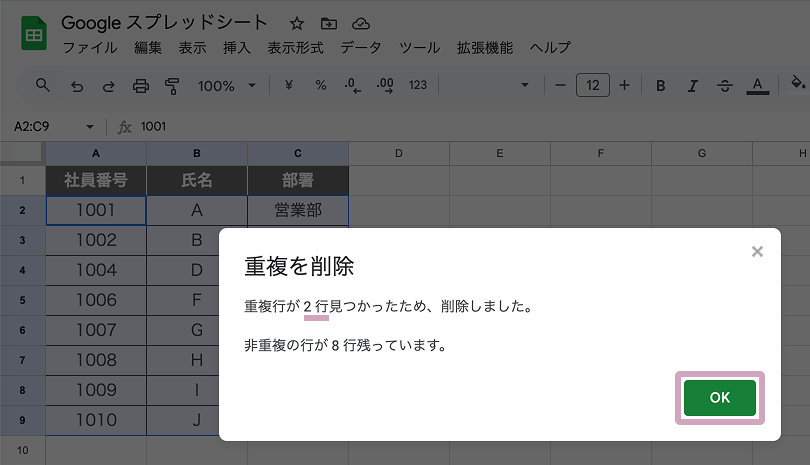Screen dimensions: 810x465
Task: Undo the last action
Action: tap(77, 86)
